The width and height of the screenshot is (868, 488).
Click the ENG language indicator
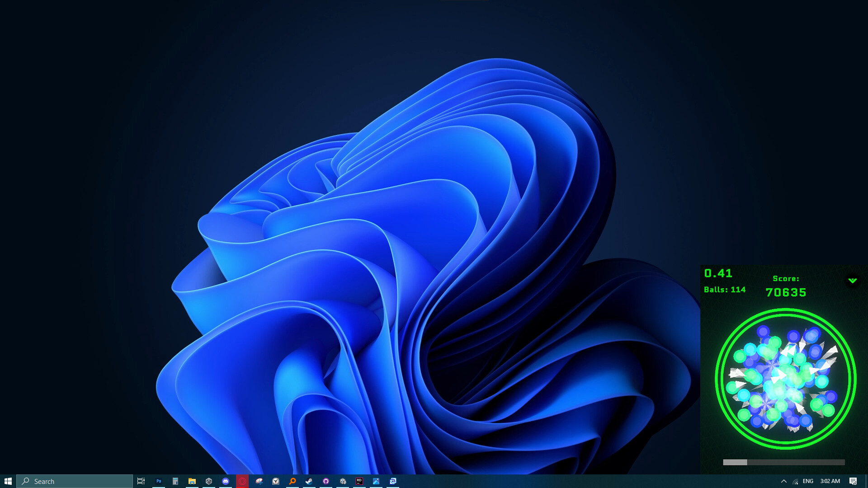(x=808, y=481)
